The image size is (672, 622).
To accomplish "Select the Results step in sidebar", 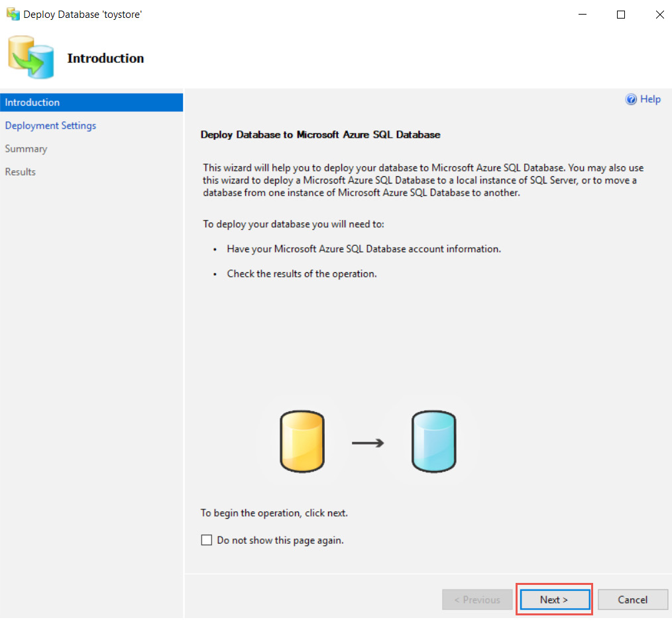I will pyautogui.click(x=20, y=172).
